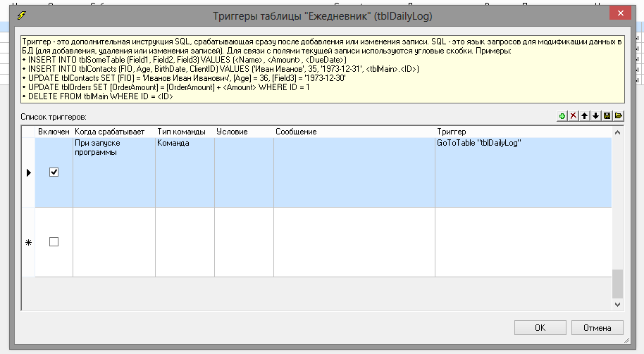Click the open folder load triggers icon
The width and height of the screenshot is (644, 354).
click(618, 116)
